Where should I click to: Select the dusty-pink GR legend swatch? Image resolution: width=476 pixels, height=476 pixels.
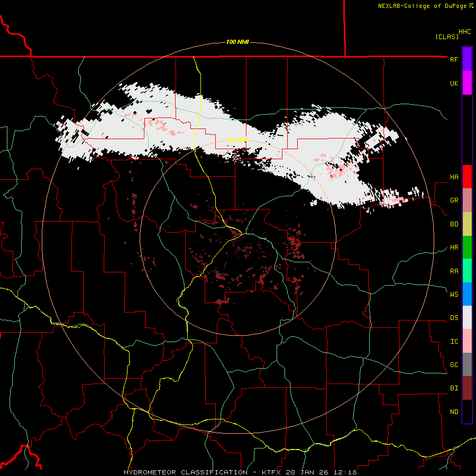[x=467, y=200]
